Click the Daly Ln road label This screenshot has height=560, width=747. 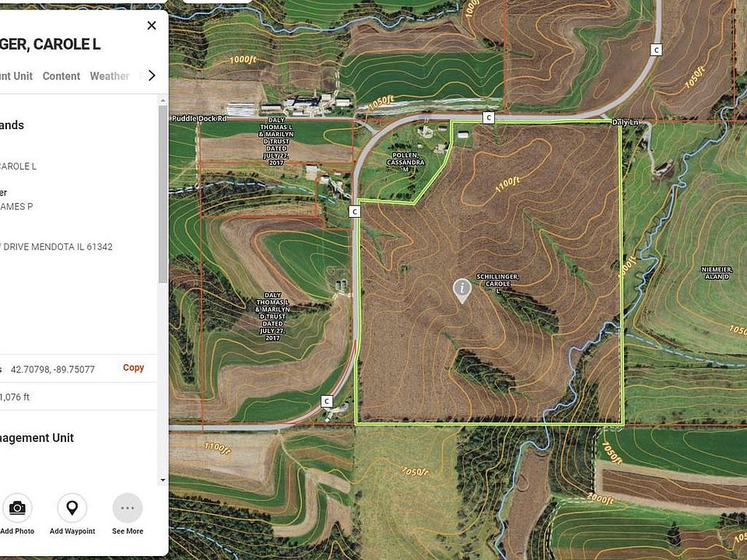click(625, 122)
